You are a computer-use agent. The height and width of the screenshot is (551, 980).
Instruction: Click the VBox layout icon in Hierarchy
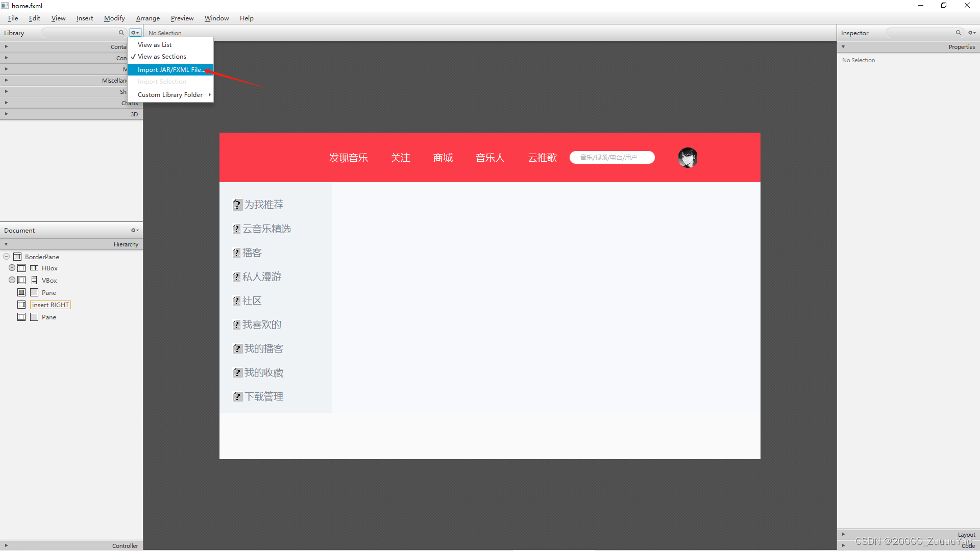[34, 280]
